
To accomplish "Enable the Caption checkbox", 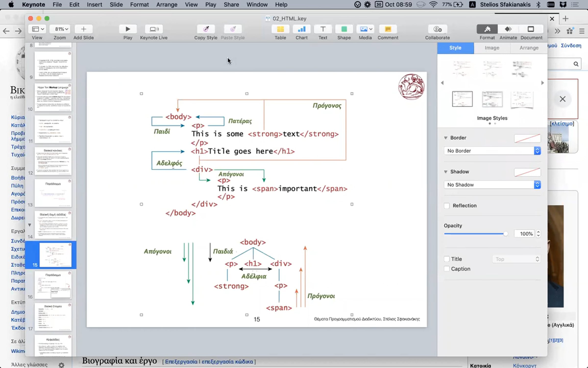I will [x=447, y=269].
